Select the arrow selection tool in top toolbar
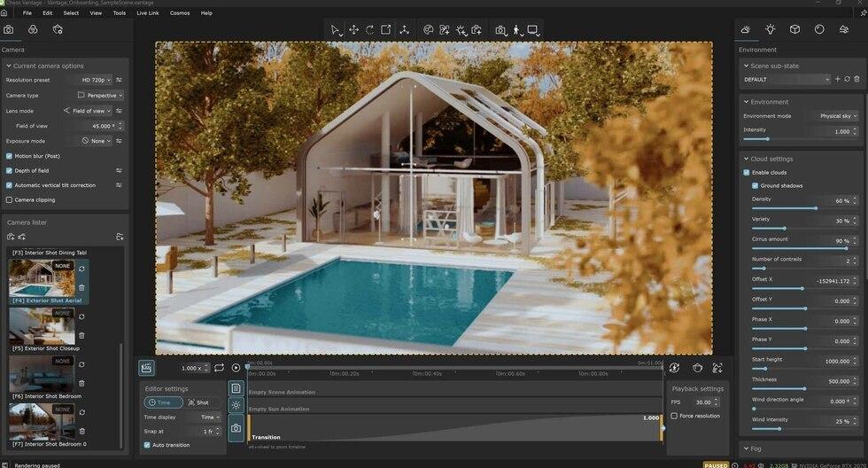This screenshot has height=468, width=868. (x=335, y=30)
